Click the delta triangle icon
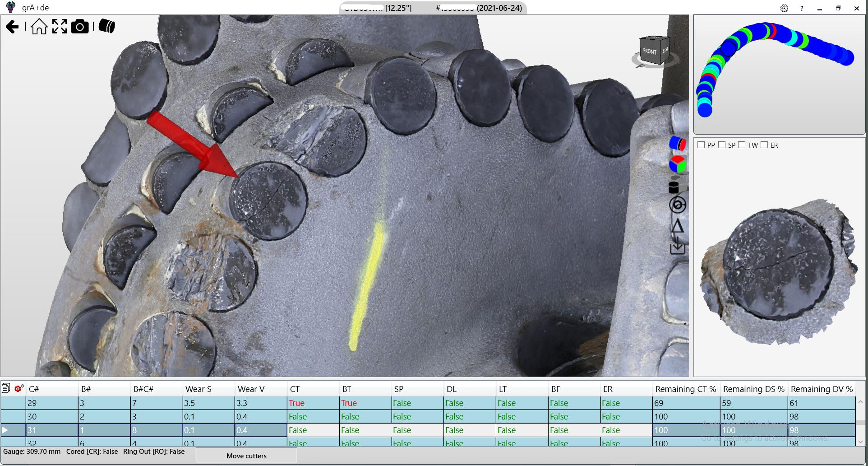This screenshot has width=868, height=466. coord(678,226)
